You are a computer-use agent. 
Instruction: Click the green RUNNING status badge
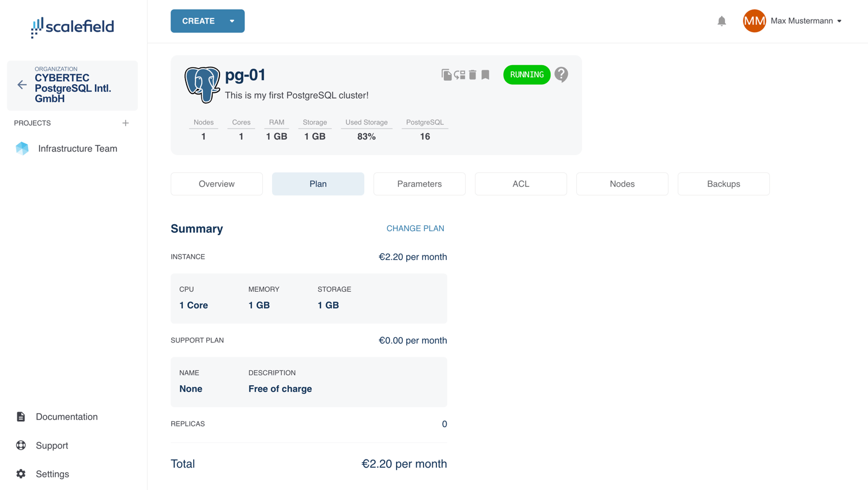526,75
